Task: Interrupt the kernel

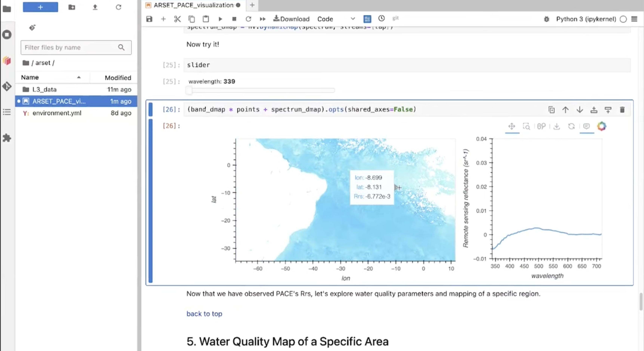Action: [x=234, y=19]
